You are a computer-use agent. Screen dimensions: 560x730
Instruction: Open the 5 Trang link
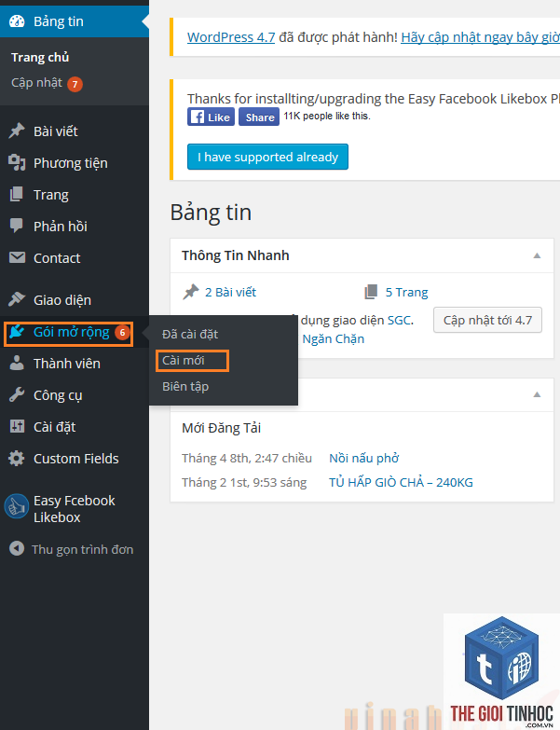406,293
